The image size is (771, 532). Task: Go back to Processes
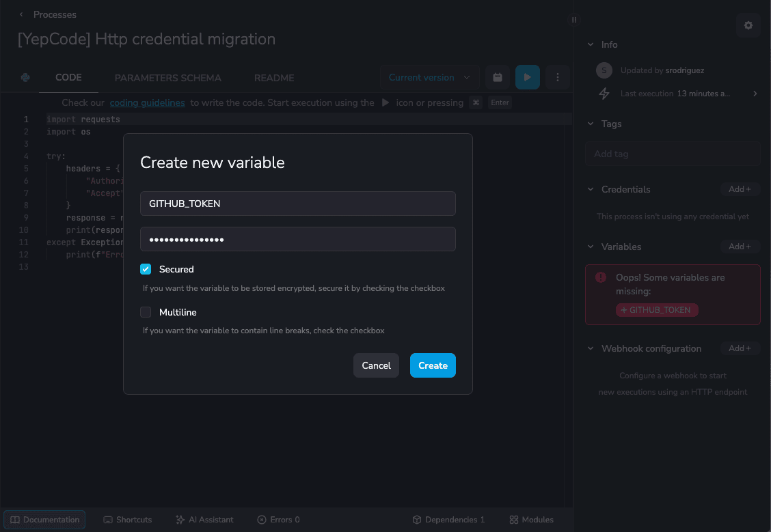click(55, 15)
